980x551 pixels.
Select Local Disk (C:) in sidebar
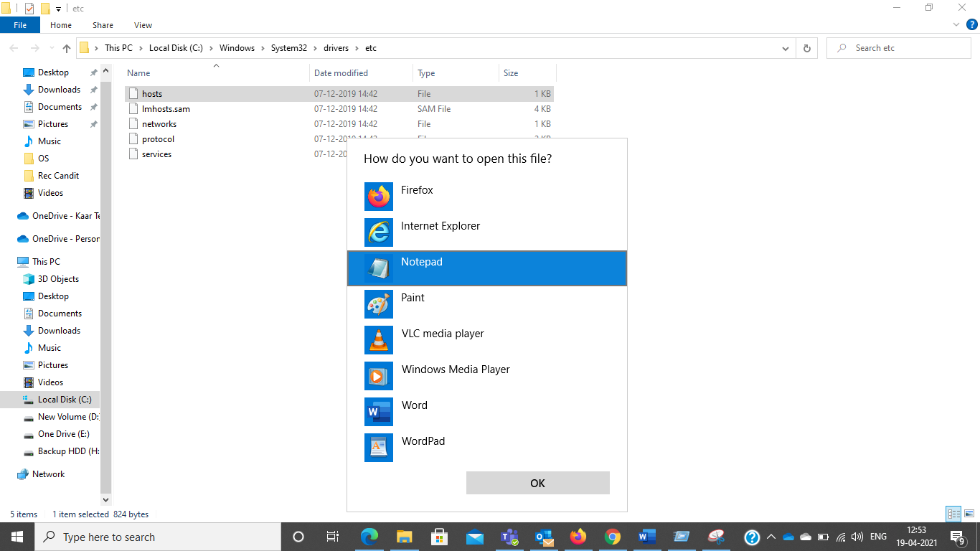[65, 400]
